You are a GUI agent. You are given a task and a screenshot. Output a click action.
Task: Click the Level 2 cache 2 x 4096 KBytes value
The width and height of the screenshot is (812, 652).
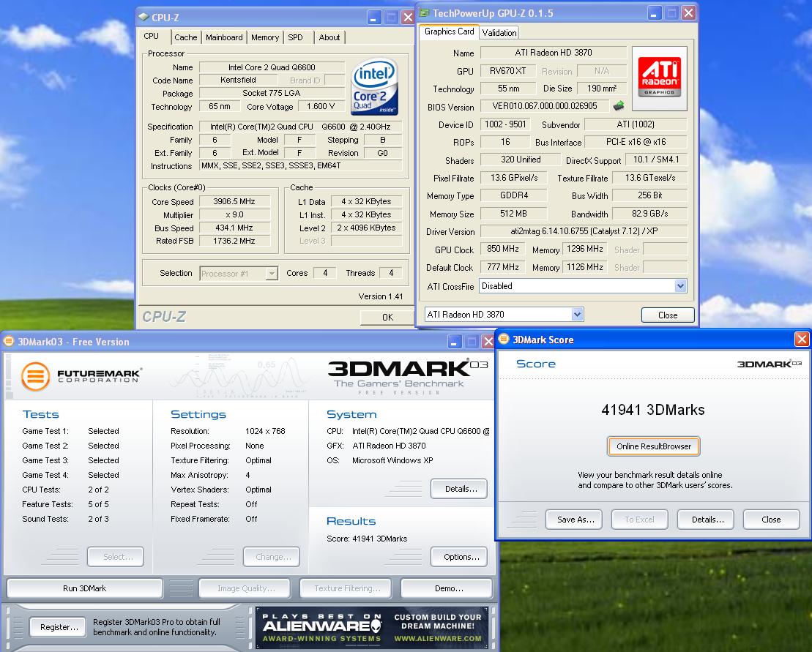[x=366, y=228]
